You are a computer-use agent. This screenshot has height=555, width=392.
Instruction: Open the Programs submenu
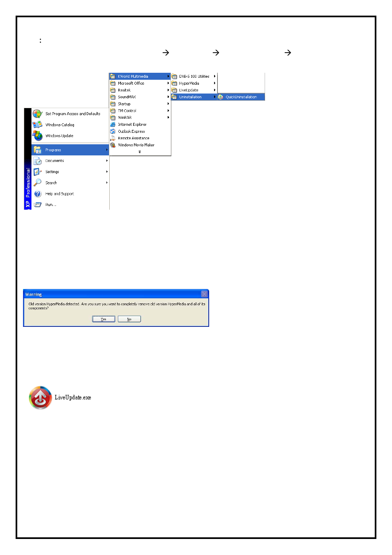70,150
